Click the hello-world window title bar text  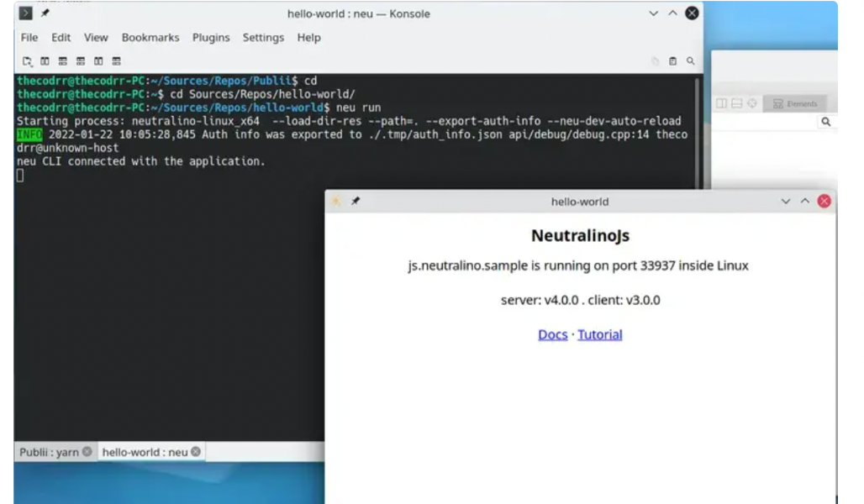580,202
